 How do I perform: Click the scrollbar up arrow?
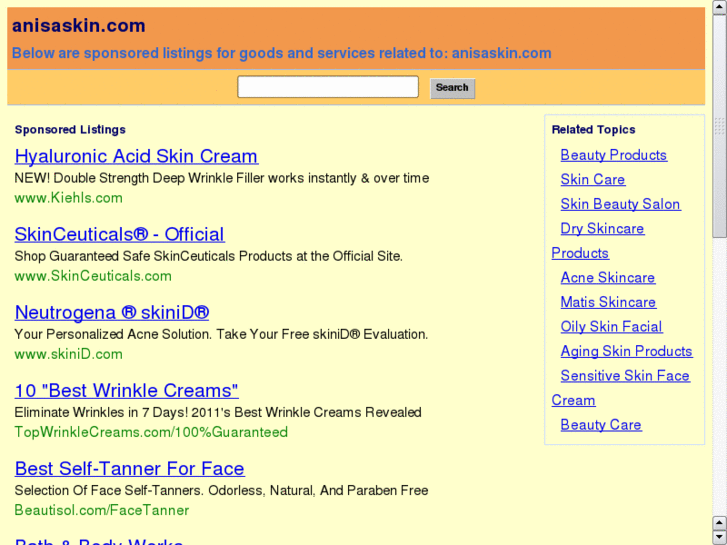(719, 6)
